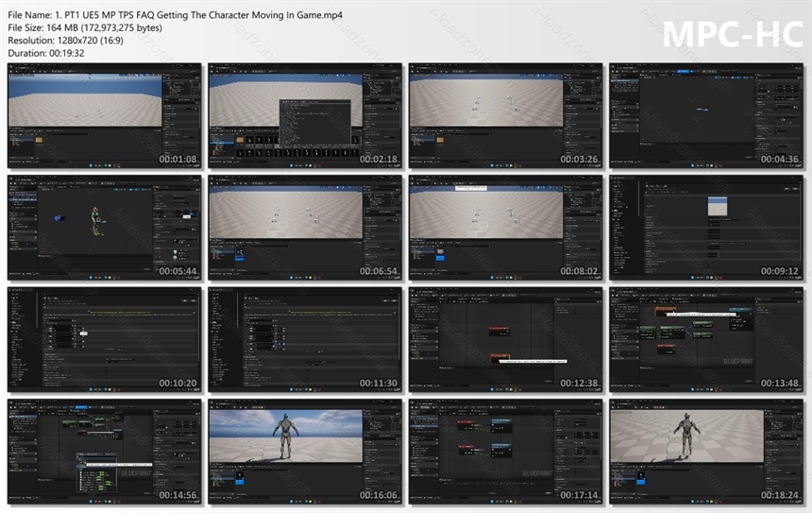Select the frame timestamped 00:03:26
812x513 pixels.
click(x=505, y=115)
